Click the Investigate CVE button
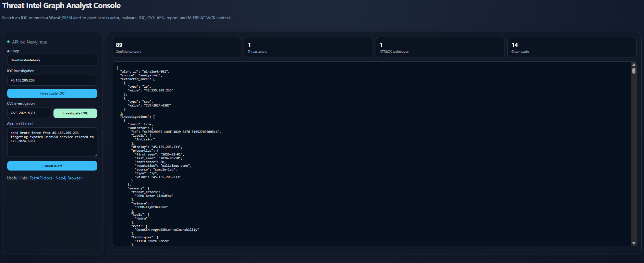 (x=75, y=113)
